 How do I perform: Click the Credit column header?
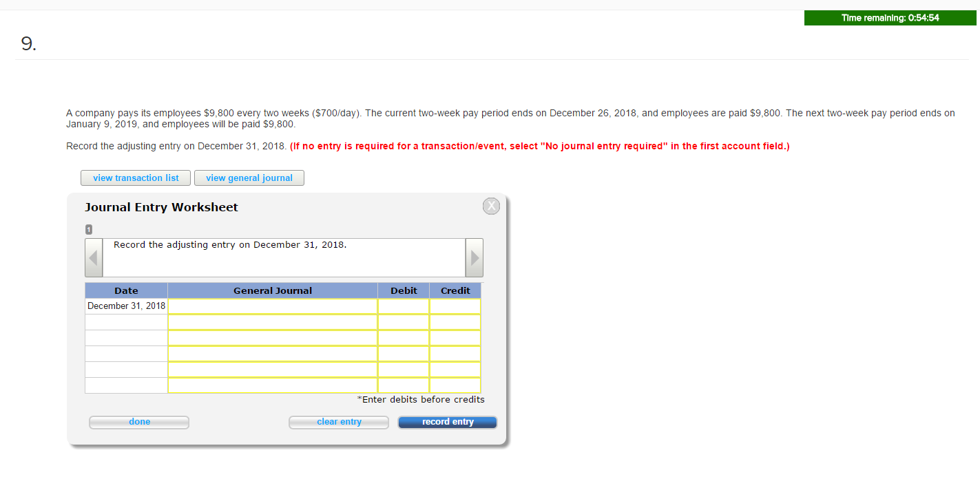(x=455, y=290)
